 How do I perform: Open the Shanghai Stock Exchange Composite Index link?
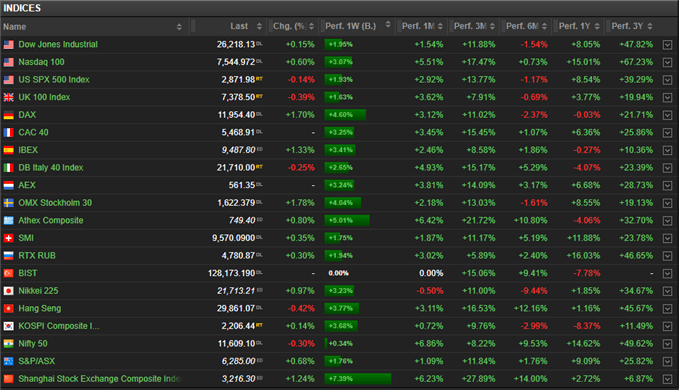(x=100, y=379)
